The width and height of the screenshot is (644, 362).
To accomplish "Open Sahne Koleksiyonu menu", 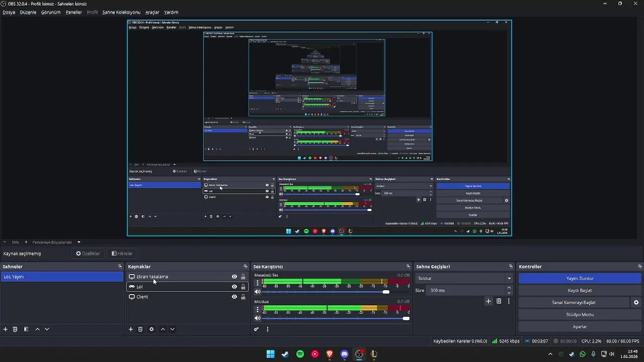I will click(121, 12).
